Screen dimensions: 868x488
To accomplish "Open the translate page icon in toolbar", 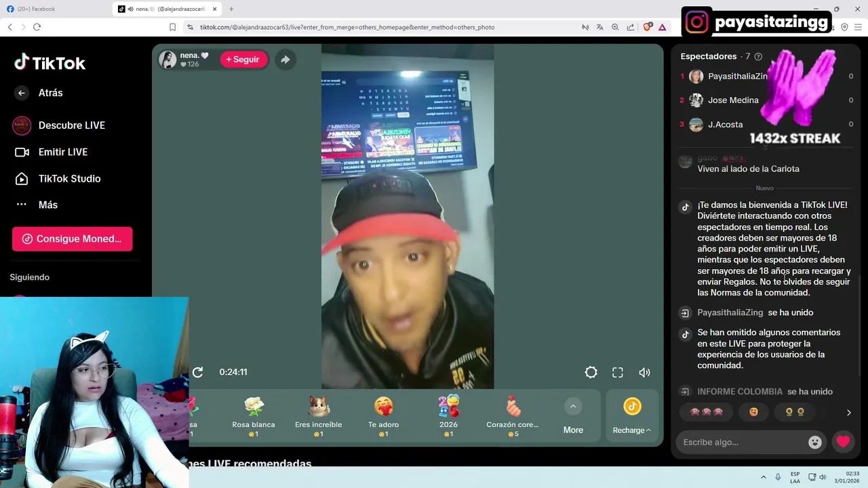I will coord(600,27).
